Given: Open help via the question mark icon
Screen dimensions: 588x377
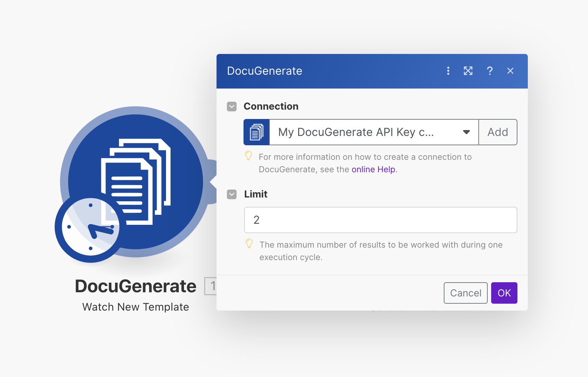Looking at the screenshot, I should [490, 71].
